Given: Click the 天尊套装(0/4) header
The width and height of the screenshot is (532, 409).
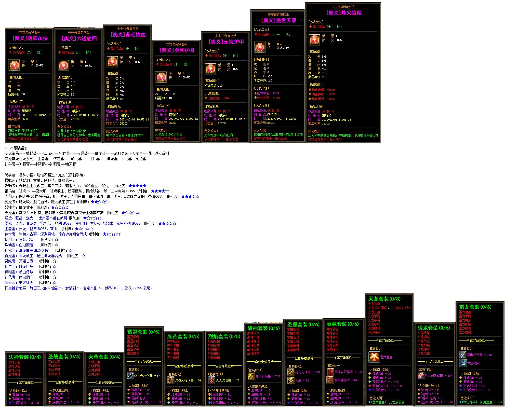Looking at the screenshot, I should pos(104,357).
